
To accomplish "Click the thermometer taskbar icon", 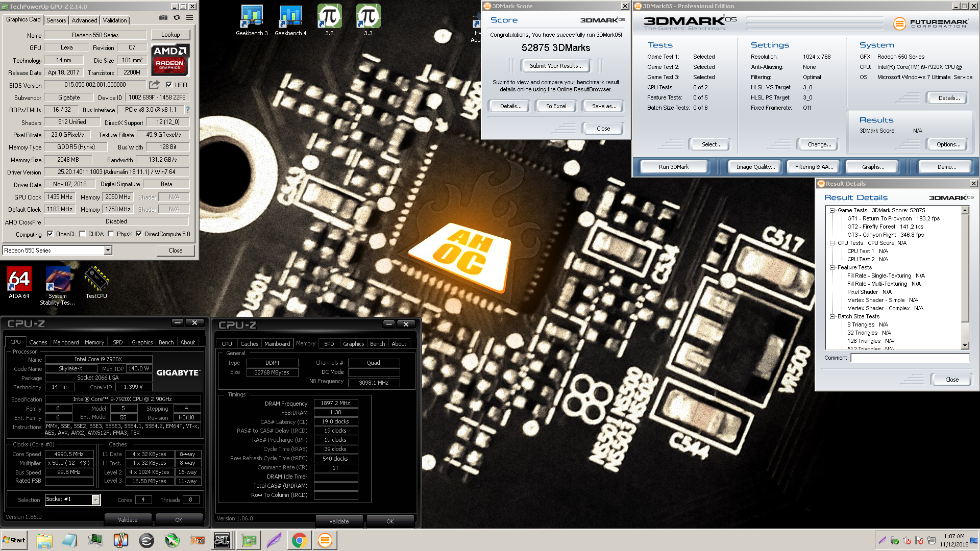I will tap(121, 540).
